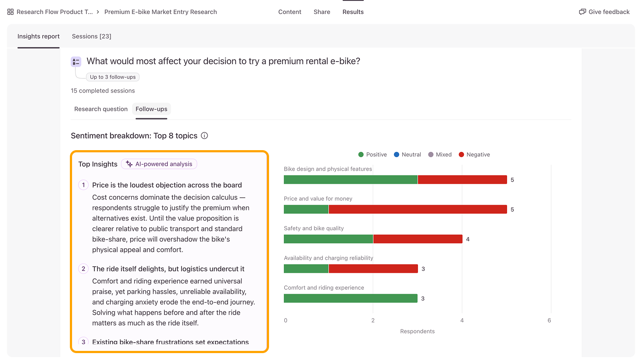Open the Research Flow Product breadcrumb
642x364 pixels.
click(55, 12)
